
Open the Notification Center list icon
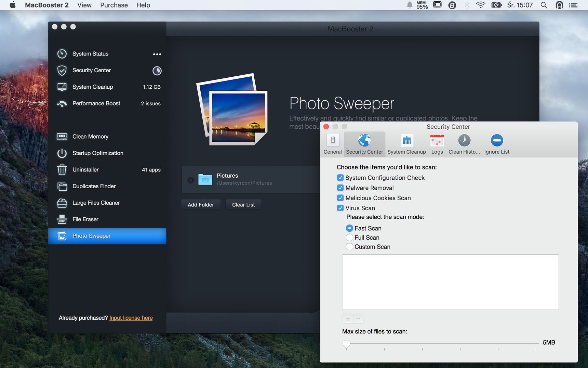pyautogui.click(x=573, y=5)
